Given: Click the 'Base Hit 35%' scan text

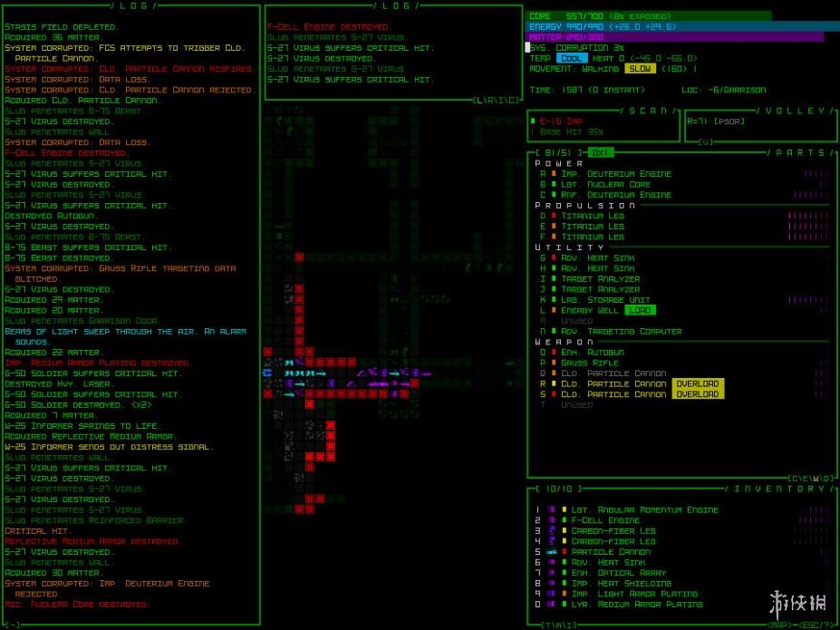Looking at the screenshot, I should [x=572, y=131].
